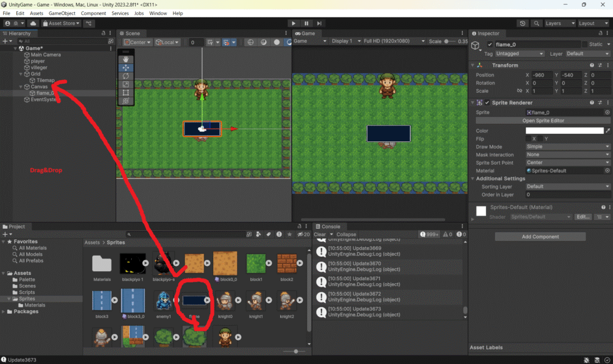Advance one frame with the Step button
Screen dimensions: 613x364
tap(319, 23)
